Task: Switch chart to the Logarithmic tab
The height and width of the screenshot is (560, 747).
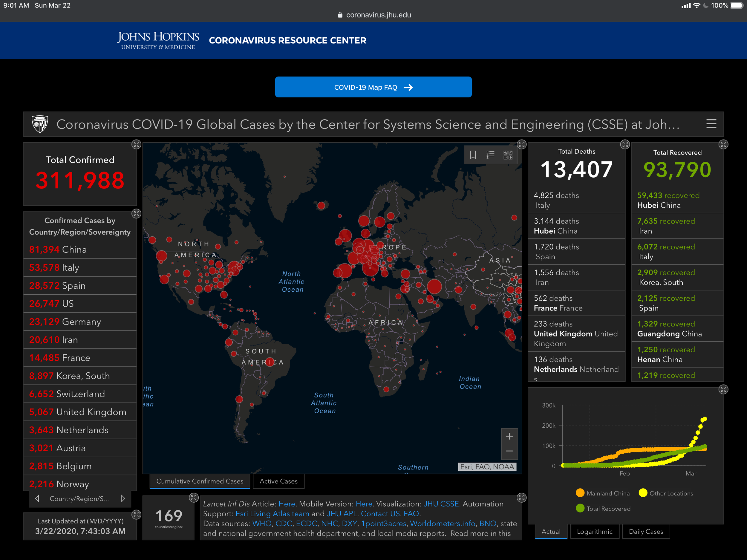Action: coord(594,532)
